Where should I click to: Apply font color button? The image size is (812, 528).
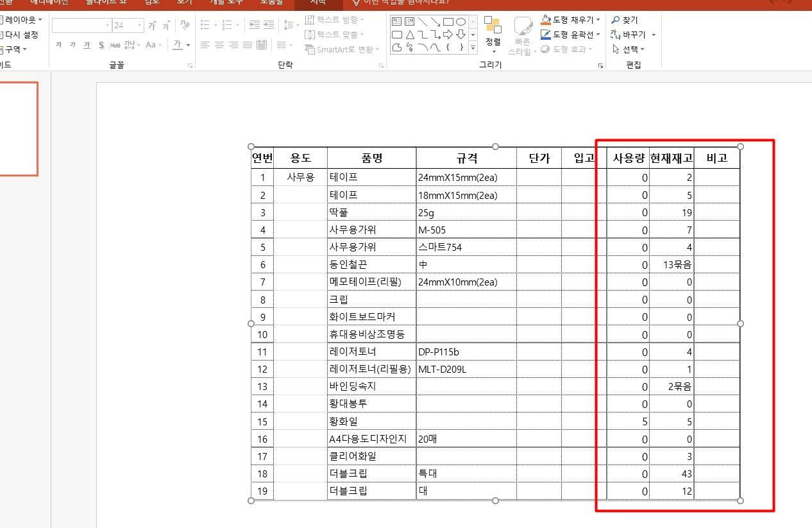tap(178, 45)
